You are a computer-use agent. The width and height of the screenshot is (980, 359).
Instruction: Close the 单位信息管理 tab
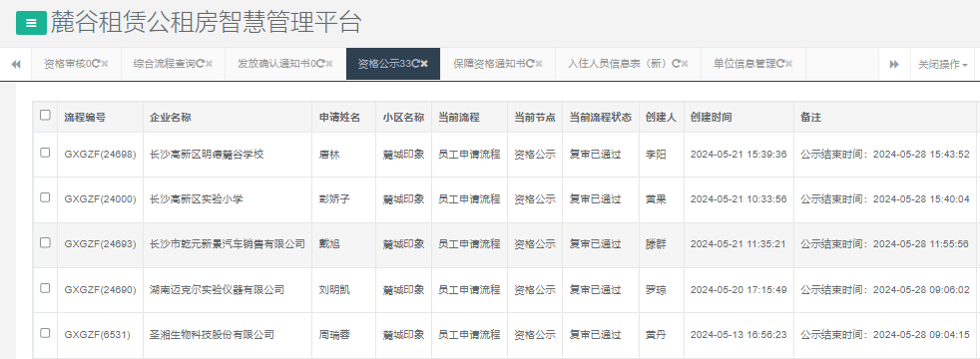(788, 64)
